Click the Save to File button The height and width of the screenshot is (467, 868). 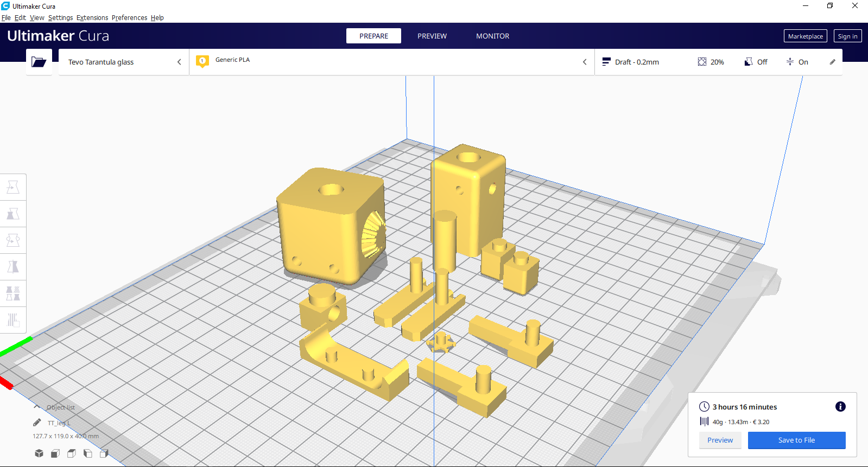pyautogui.click(x=796, y=440)
